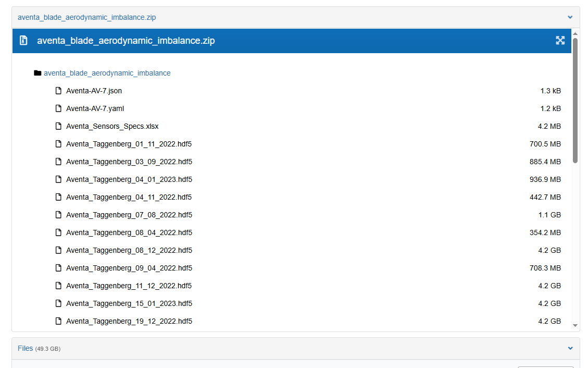Click the zip file name in blue header
The width and height of the screenshot is (588, 368).
pos(126,41)
